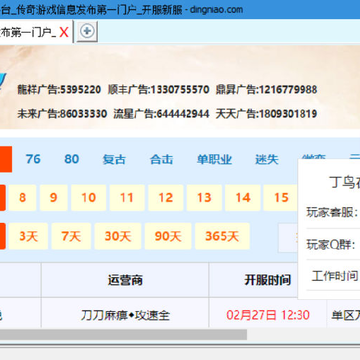Open the 刀刀麻痹•攻速全 server entry

click(x=125, y=315)
